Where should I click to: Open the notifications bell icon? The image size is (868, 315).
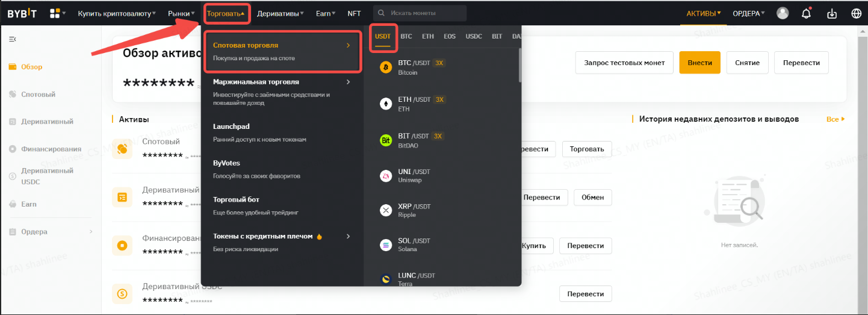807,13
